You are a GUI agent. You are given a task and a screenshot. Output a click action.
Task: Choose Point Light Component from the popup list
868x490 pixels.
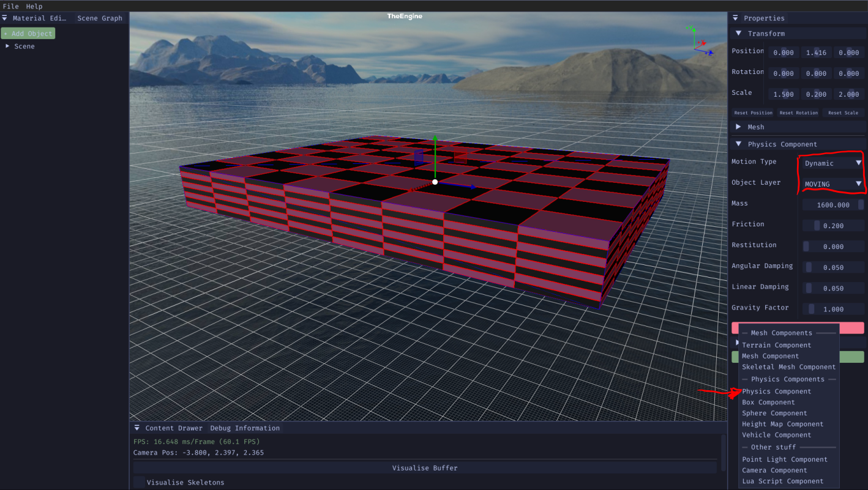(785, 459)
